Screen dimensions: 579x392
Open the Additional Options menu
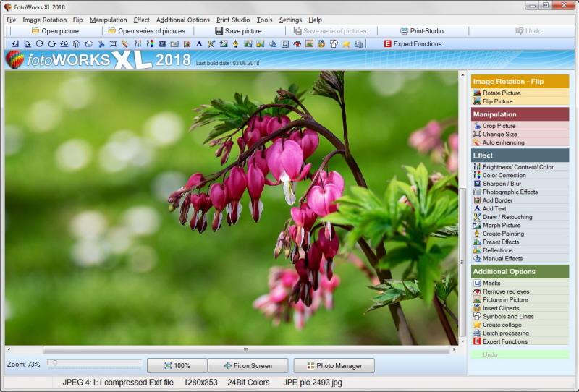182,20
